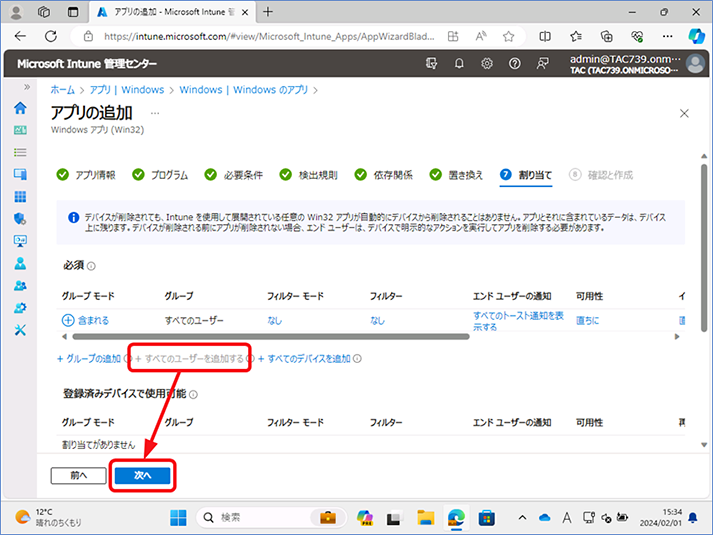713x535 pixels.
Task: Switch to the 置き換え wizard step
Action: pos(456,175)
